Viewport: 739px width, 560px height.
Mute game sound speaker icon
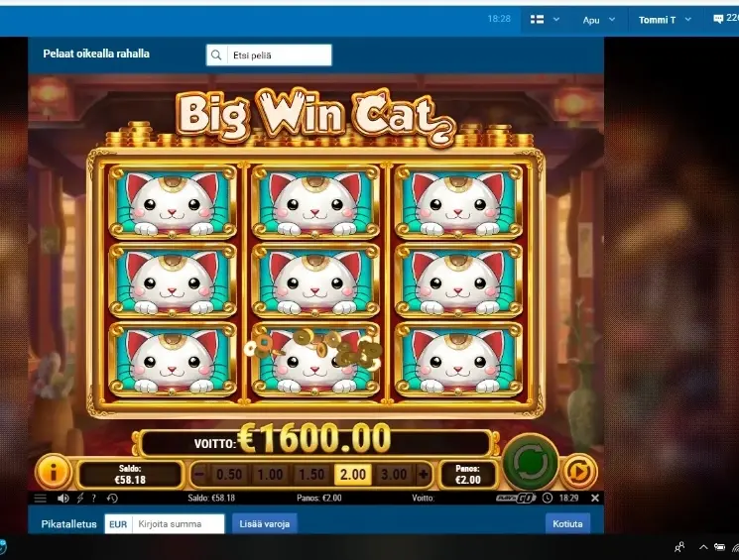(62, 498)
